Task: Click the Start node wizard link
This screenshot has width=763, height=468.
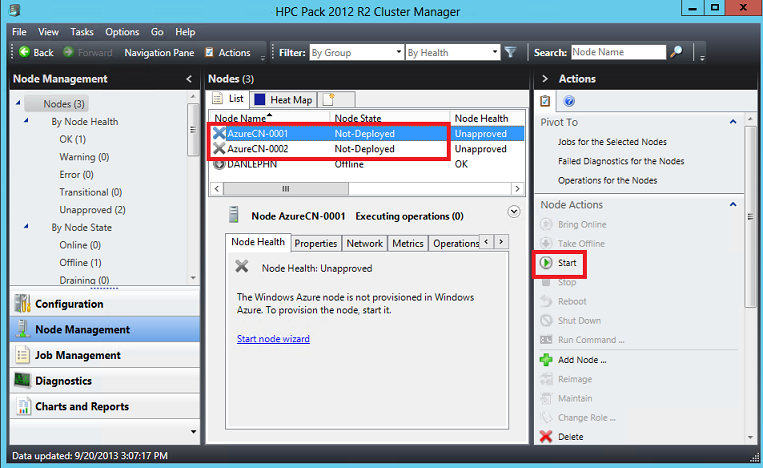Action: coord(273,339)
